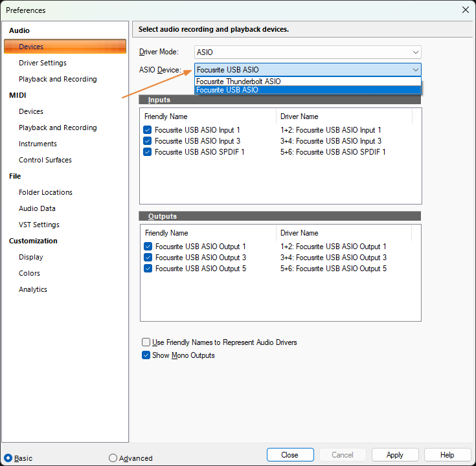
Task: Open Control Surfaces page
Action: click(45, 160)
